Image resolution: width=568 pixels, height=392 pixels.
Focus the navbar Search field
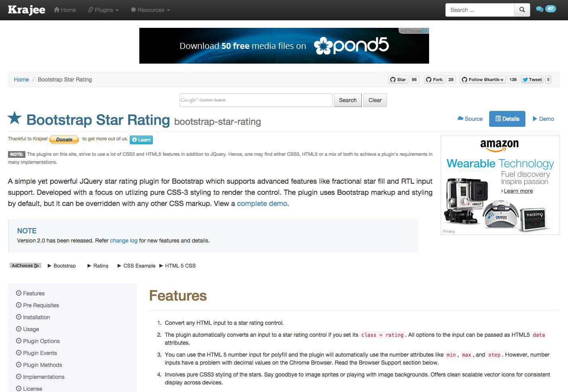pos(480,10)
